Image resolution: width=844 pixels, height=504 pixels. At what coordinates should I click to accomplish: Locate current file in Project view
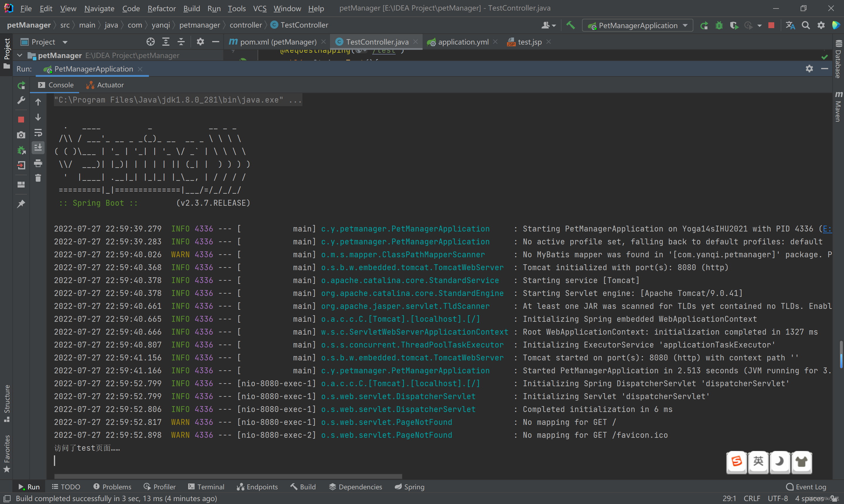pyautogui.click(x=150, y=42)
